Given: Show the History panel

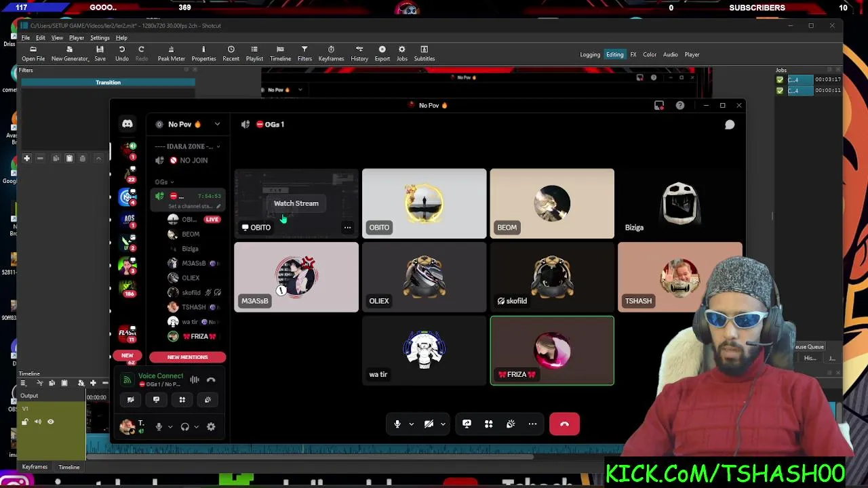Looking at the screenshot, I should (x=359, y=54).
